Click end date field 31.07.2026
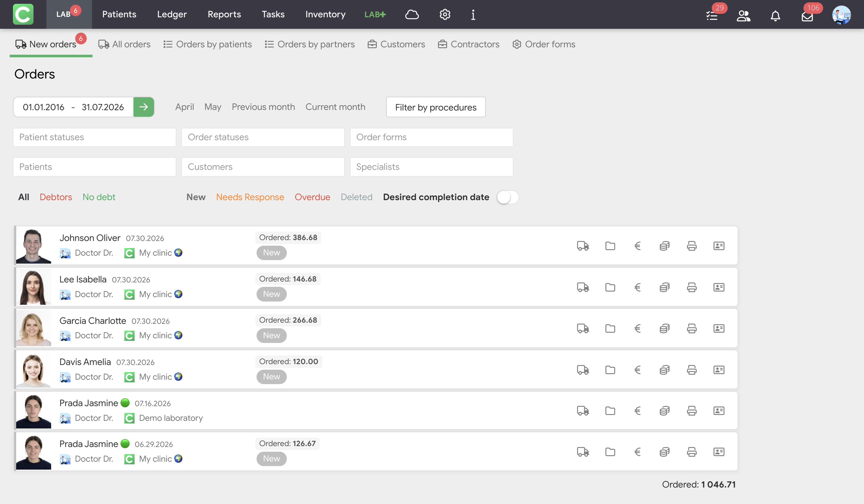The height and width of the screenshot is (504, 864). coord(103,107)
